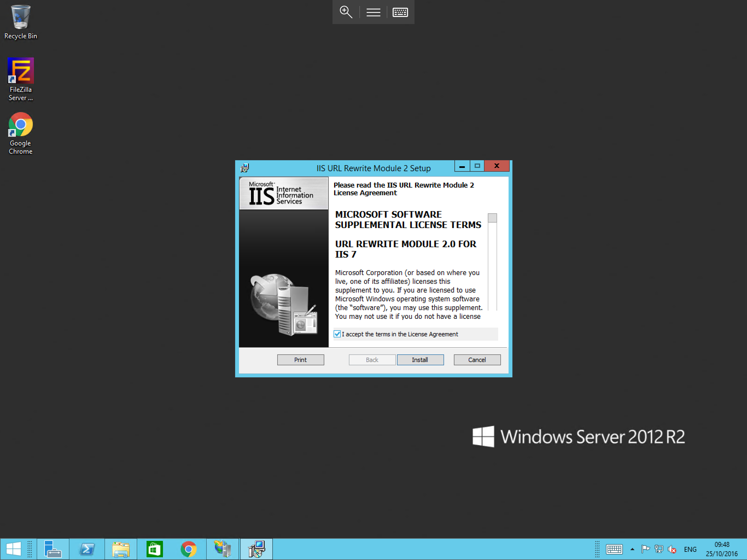
Task: Click the license text scrollbar thumb
Action: pyautogui.click(x=492, y=218)
